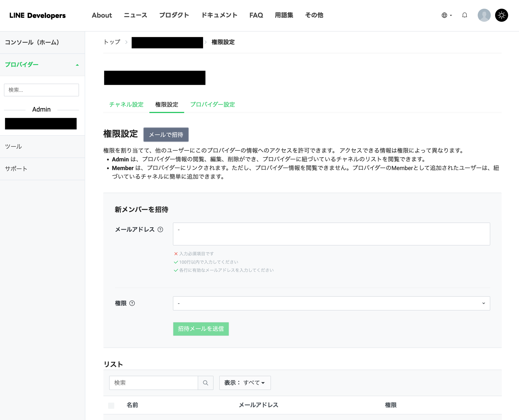Click the help icon beside 権限
This screenshot has width=519, height=420.
tap(132, 303)
